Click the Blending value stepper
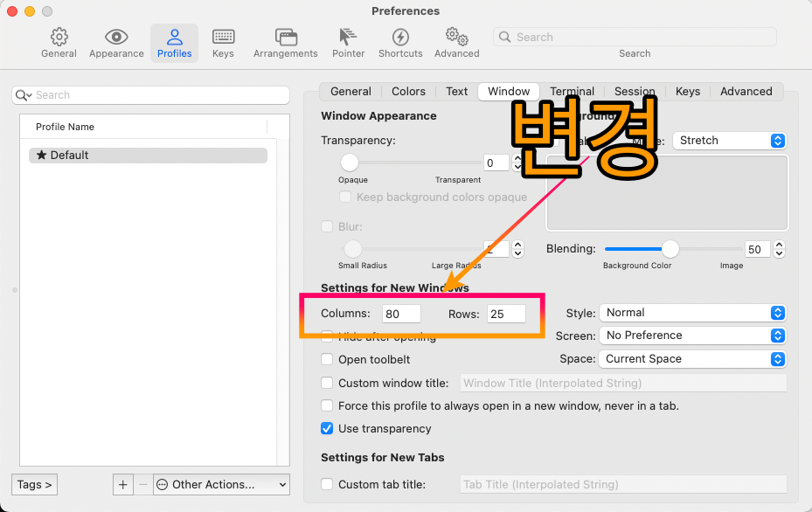The width and height of the screenshot is (812, 512). [x=780, y=250]
